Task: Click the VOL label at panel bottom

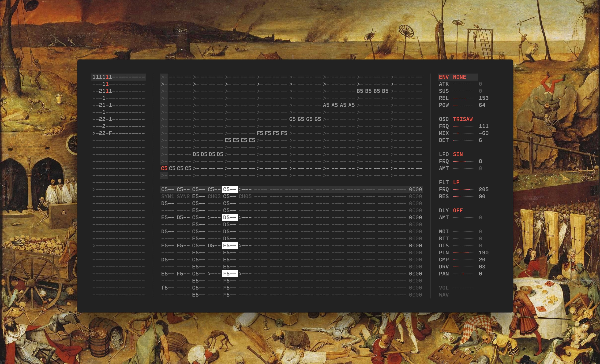Action: point(444,288)
